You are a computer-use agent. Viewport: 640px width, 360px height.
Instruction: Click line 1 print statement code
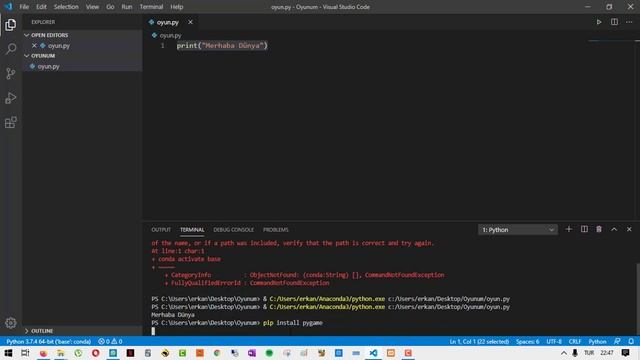[222, 46]
